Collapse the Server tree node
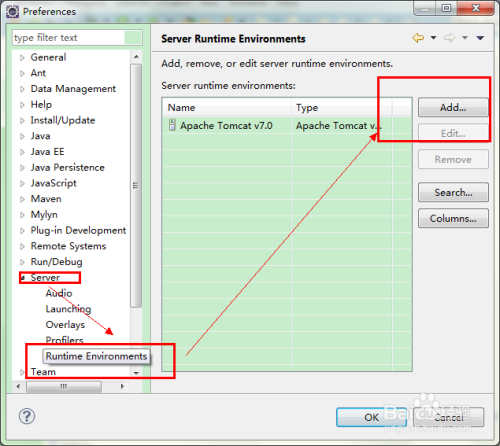Viewport: 500px width, 446px height. tap(23, 278)
